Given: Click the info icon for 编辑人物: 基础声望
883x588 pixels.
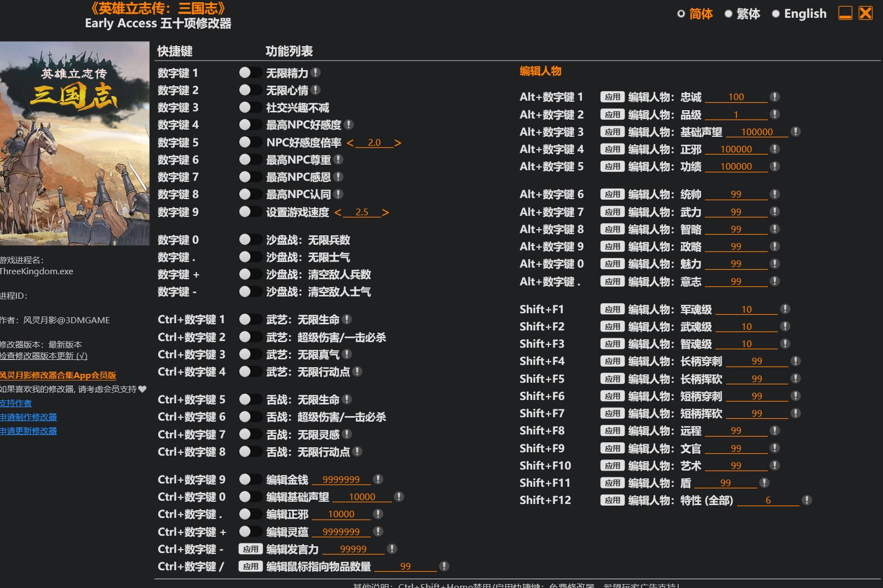Looking at the screenshot, I should [796, 131].
